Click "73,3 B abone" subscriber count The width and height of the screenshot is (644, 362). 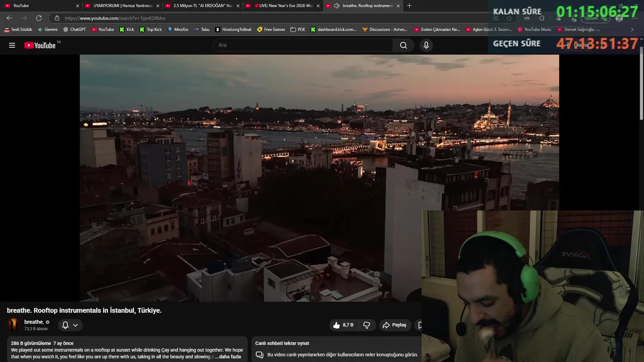pyautogui.click(x=36, y=329)
